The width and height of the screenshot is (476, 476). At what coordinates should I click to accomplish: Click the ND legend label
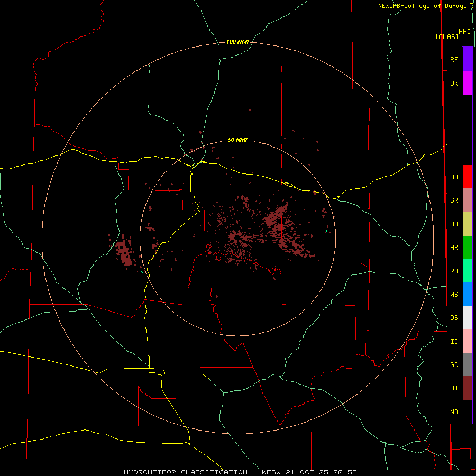[454, 412]
